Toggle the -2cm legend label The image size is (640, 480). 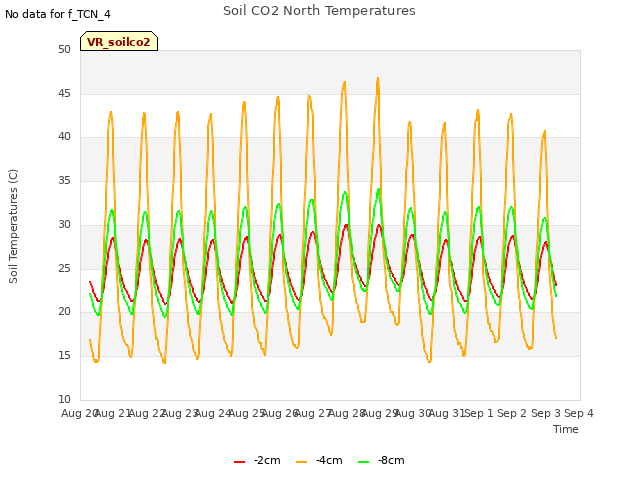click(267, 460)
